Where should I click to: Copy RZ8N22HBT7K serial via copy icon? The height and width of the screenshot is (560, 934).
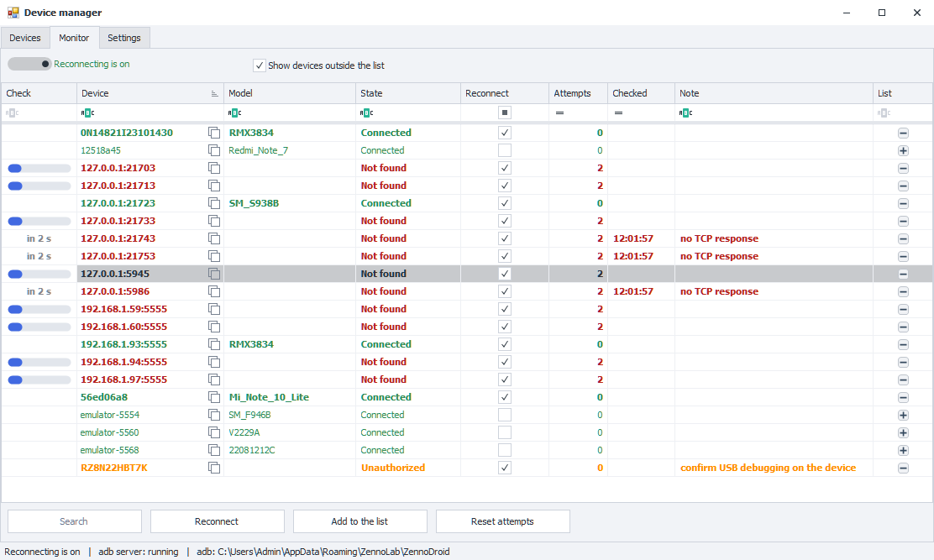click(x=214, y=468)
